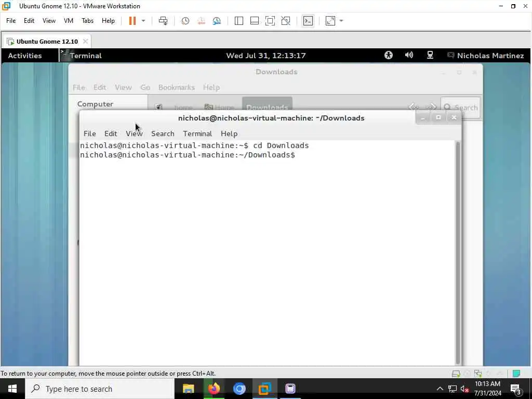
Task: Enter full screen mode in VMware
Action: tap(270, 21)
